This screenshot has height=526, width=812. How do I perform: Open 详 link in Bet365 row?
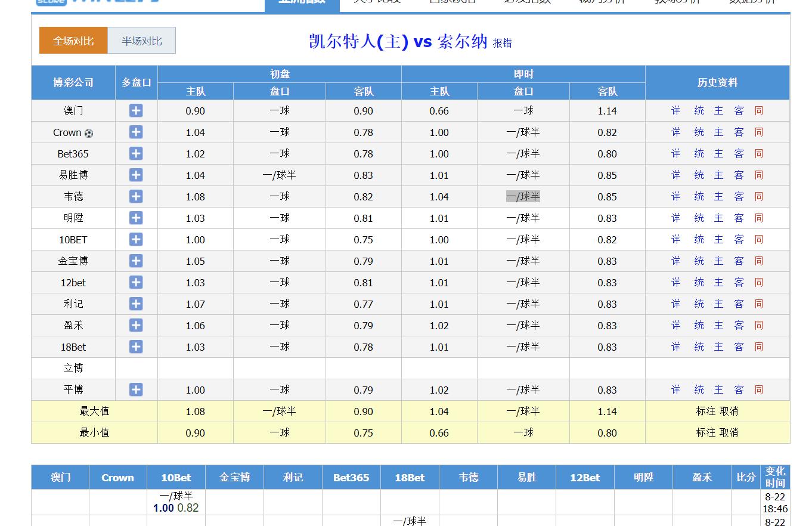click(675, 153)
